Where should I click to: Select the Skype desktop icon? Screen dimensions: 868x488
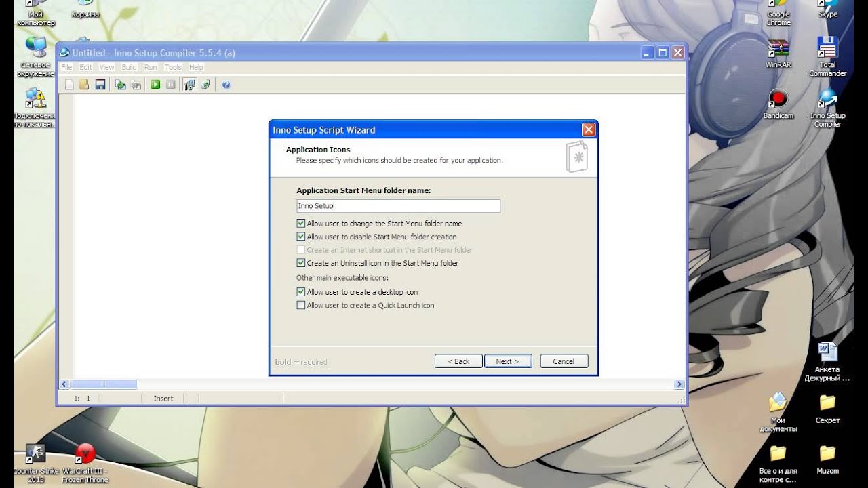(827, 9)
